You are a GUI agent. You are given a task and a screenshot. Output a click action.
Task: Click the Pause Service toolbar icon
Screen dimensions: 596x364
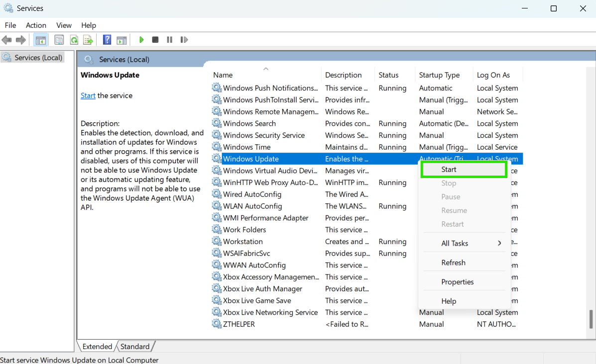pos(169,39)
